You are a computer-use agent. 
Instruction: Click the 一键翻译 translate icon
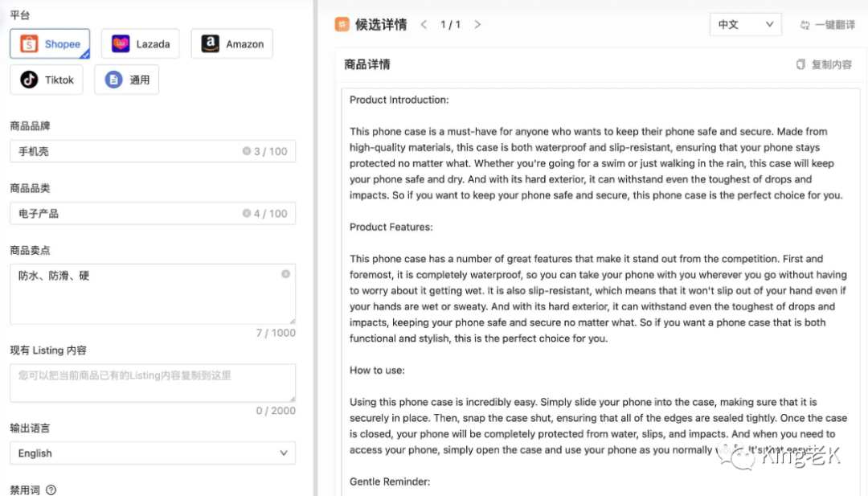[x=805, y=25]
